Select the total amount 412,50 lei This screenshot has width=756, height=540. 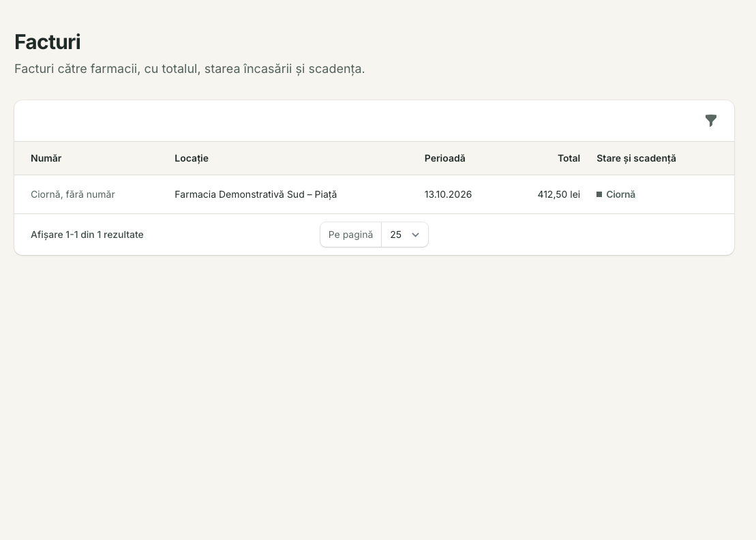coord(559,194)
